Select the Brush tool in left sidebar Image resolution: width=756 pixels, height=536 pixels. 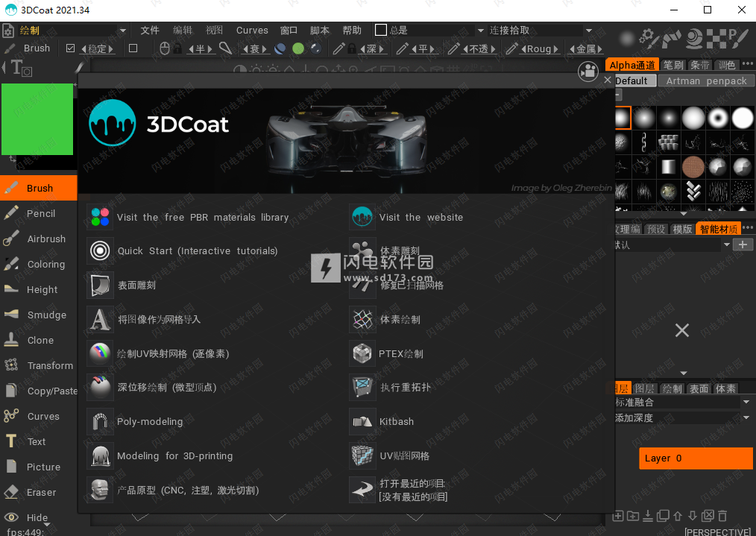[x=39, y=188]
